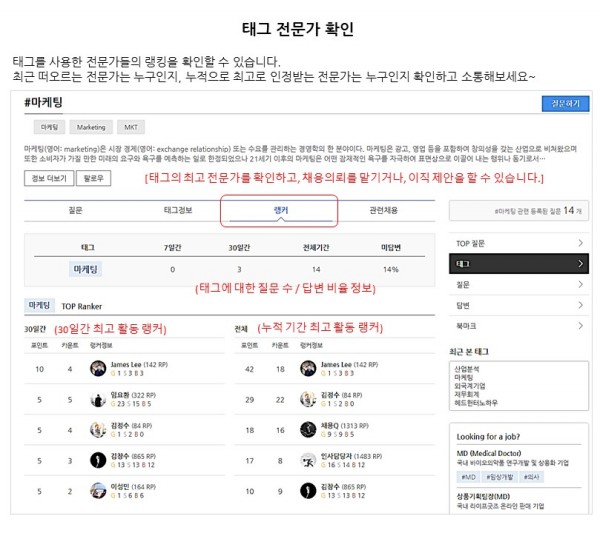
Task: Follow the tag with 팔로우 button
Action: tap(94, 178)
